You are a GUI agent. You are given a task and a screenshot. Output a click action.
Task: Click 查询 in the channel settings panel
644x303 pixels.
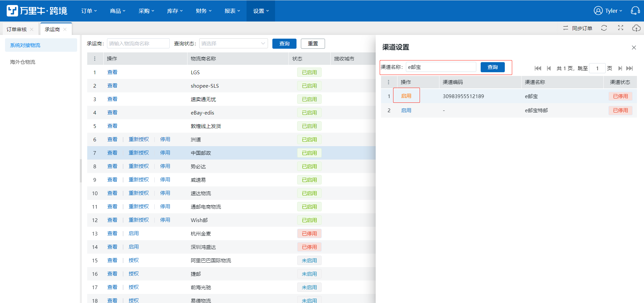(x=493, y=67)
